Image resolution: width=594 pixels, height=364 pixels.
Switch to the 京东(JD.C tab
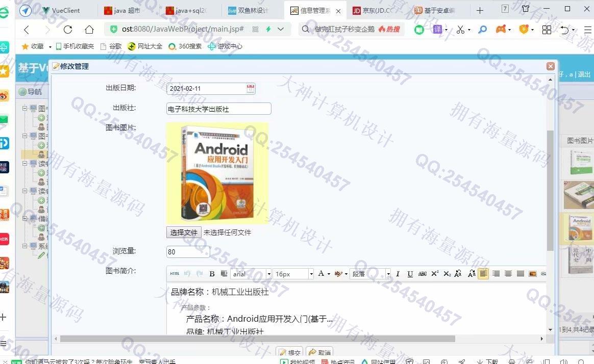click(373, 10)
